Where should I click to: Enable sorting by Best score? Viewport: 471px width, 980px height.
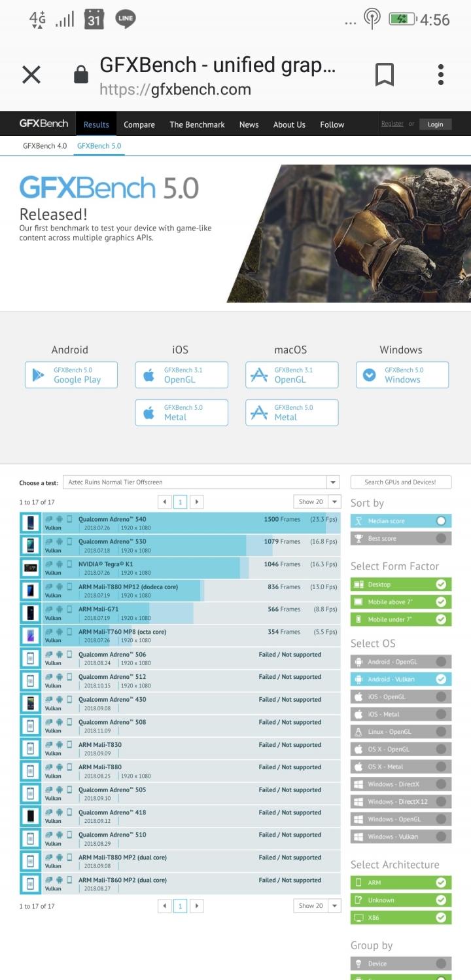(x=401, y=539)
